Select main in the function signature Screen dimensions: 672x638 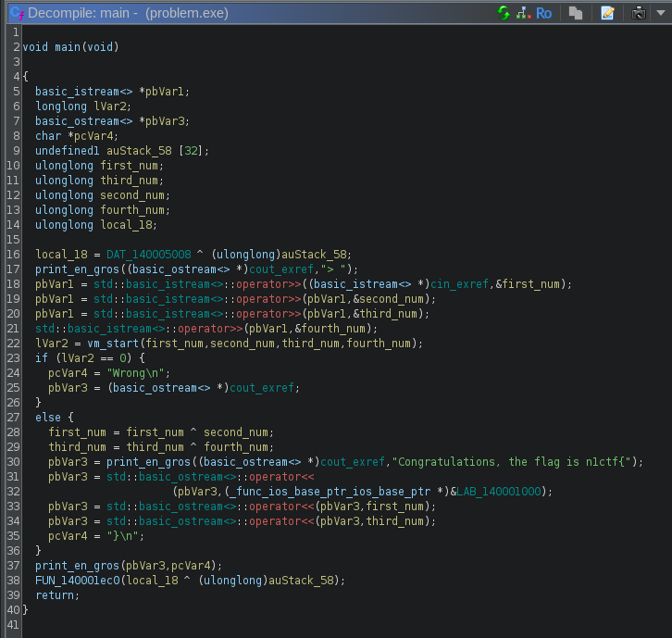[x=68, y=46]
